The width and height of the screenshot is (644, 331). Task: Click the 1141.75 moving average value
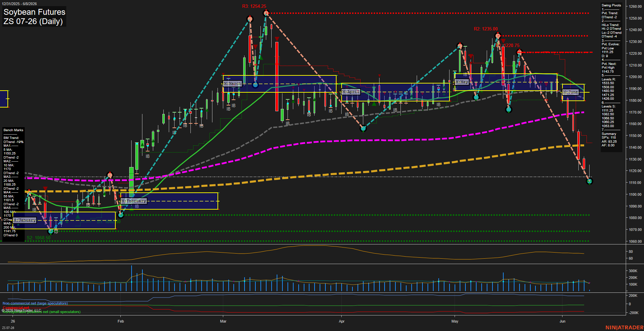9,231
